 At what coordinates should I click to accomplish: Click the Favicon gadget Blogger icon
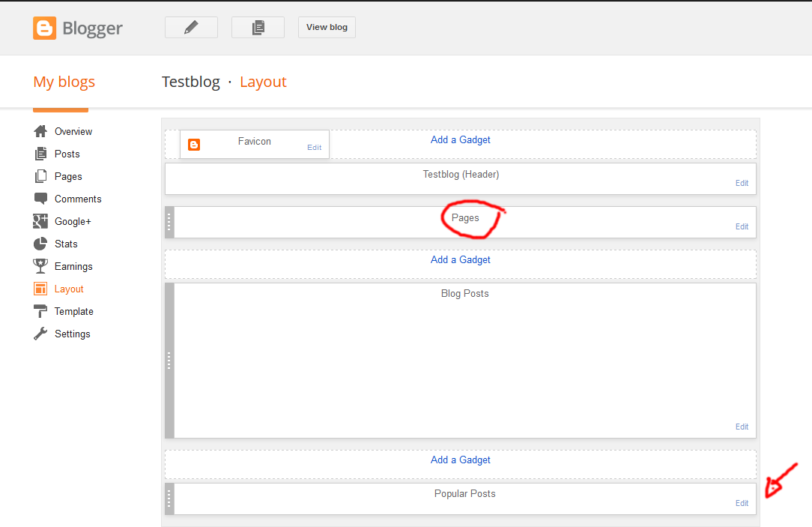tap(194, 145)
